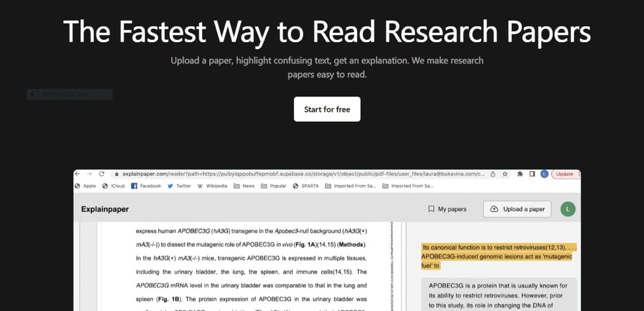Image resolution: width=644 pixels, height=311 pixels.
Task: Click the share icon in the address bar
Action: [x=493, y=174]
